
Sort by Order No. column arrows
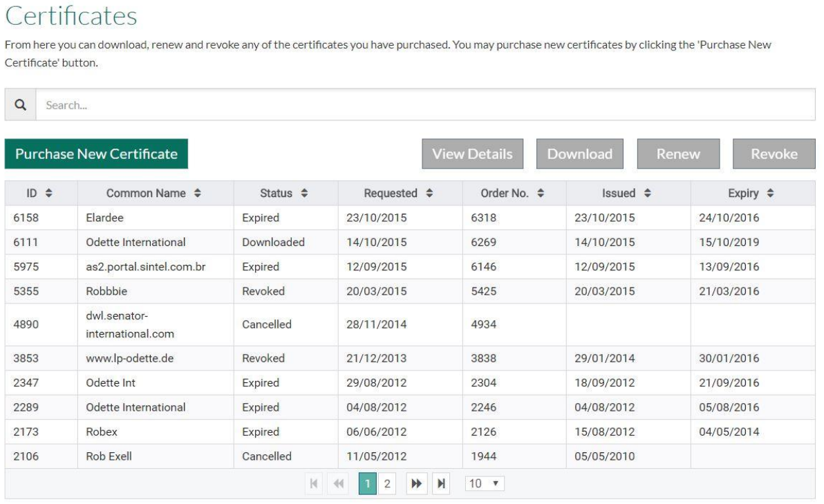click(x=541, y=194)
